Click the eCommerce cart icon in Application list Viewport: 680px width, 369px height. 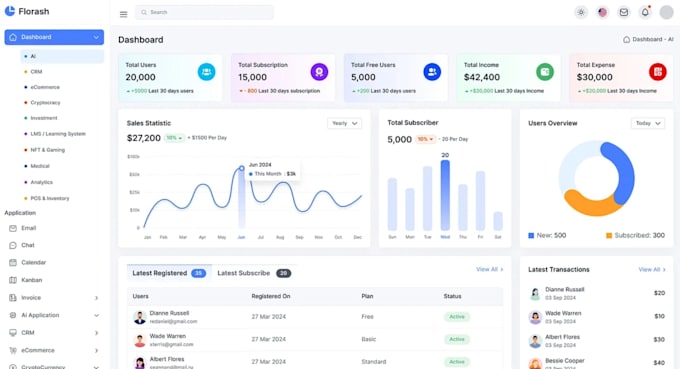13,350
